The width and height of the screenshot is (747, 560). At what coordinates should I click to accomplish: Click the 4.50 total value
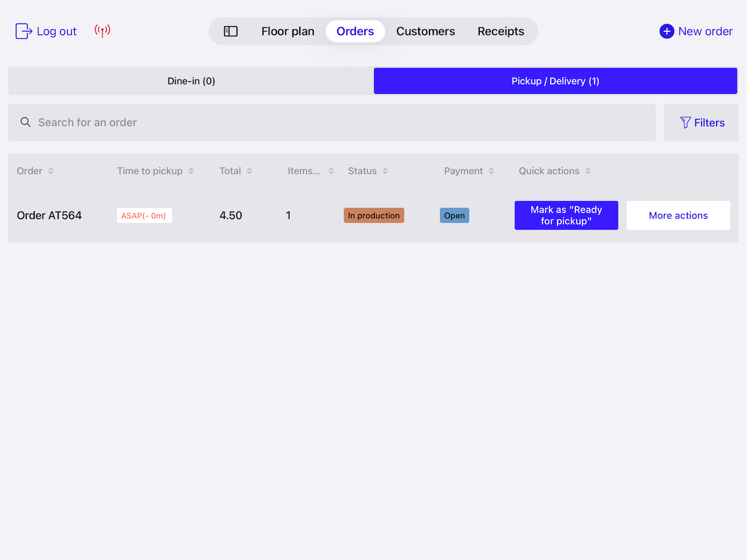(231, 215)
